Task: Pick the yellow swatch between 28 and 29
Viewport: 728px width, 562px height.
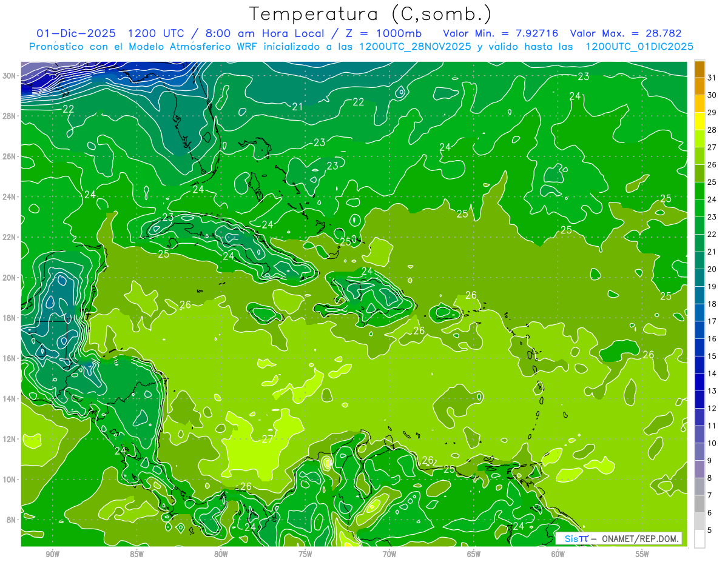Action: (x=700, y=121)
